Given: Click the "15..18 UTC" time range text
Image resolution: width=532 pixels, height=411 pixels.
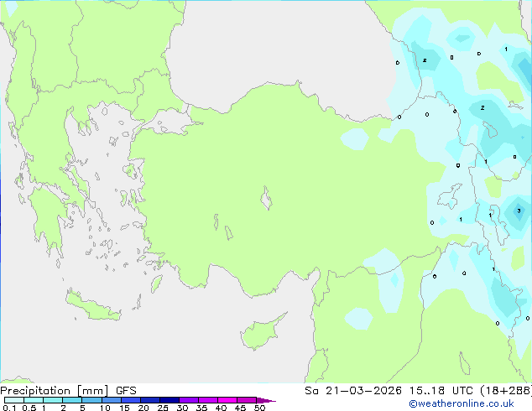Looking at the screenshot, I should click(441, 391).
